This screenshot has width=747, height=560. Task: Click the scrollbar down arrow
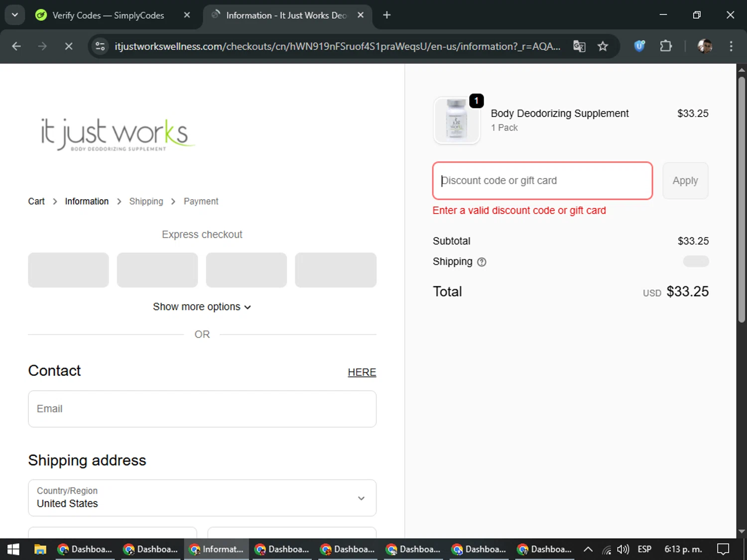pyautogui.click(x=742, y=532)
